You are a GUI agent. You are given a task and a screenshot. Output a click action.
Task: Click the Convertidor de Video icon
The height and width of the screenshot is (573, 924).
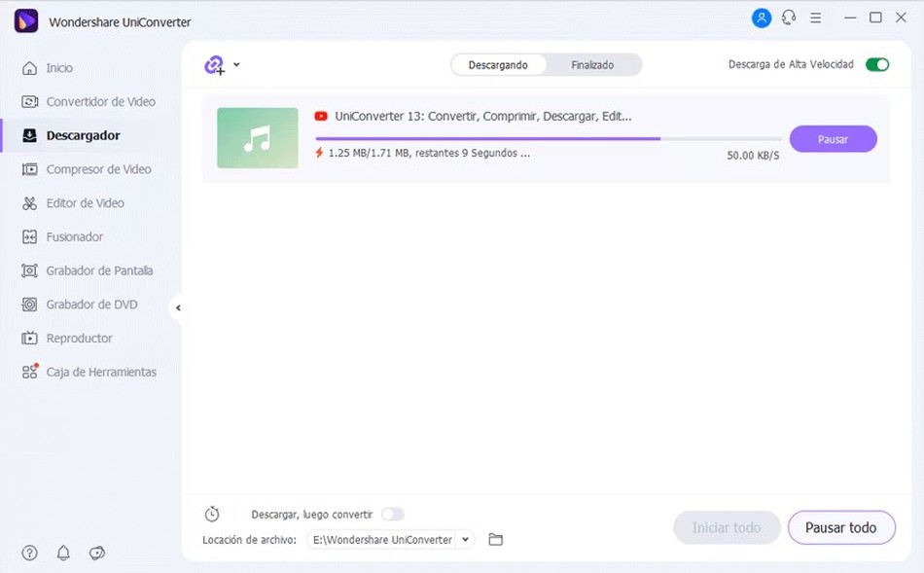click(x=29, y=101)
